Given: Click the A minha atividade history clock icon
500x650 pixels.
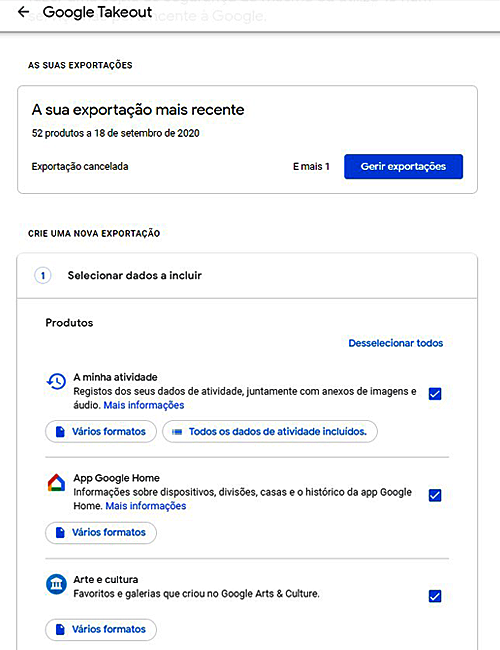Looking at the screenshot, I should pos(56,381).
